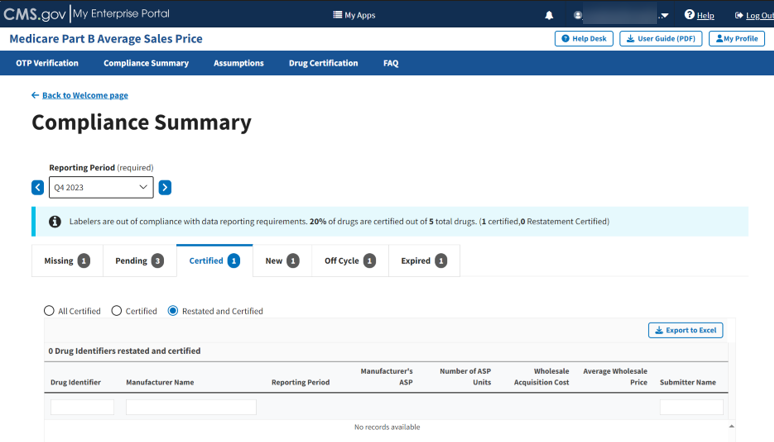Sort by Wholesale Acquisition Cost header
The height and width of the screenshot is (442, 774).
tap(542, 377)
